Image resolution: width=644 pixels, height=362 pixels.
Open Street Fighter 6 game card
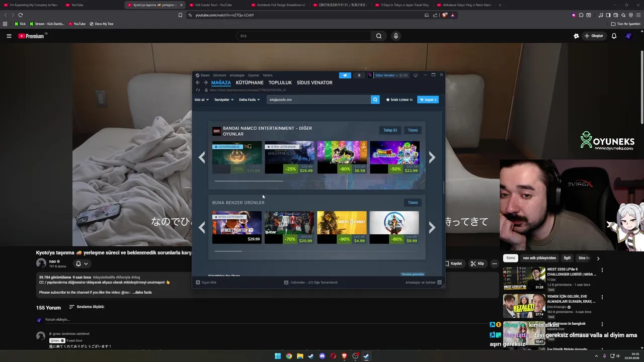coord(237,227)
